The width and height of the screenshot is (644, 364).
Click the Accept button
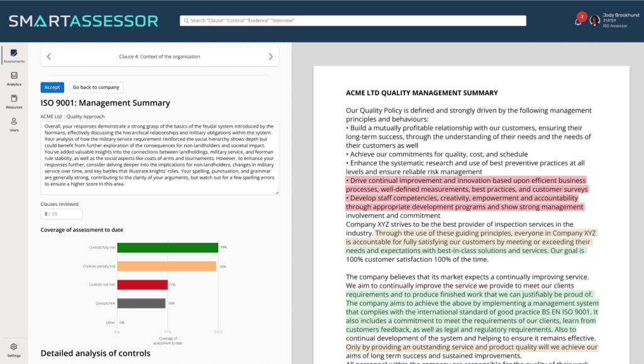pos(52,87)
